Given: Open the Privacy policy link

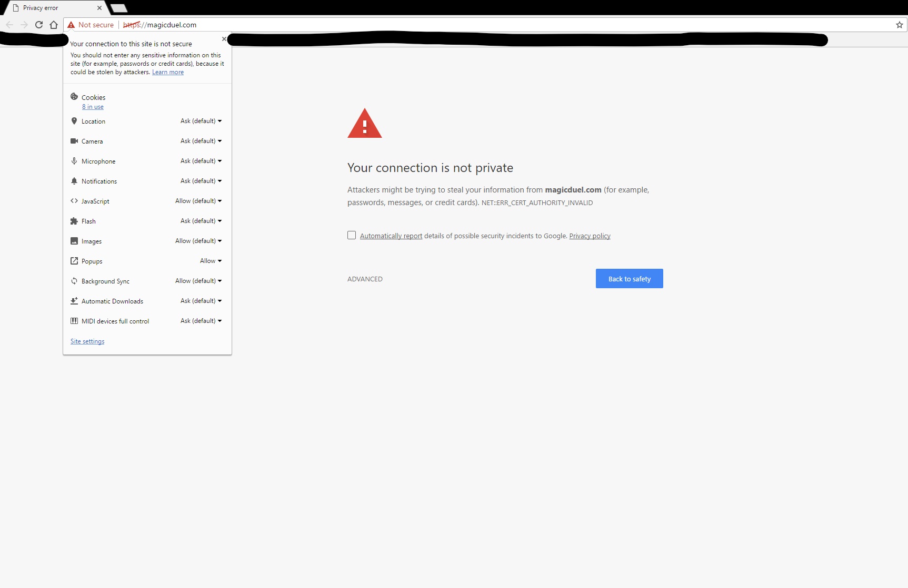Looking at the screenshot, I should coord(590,236).
